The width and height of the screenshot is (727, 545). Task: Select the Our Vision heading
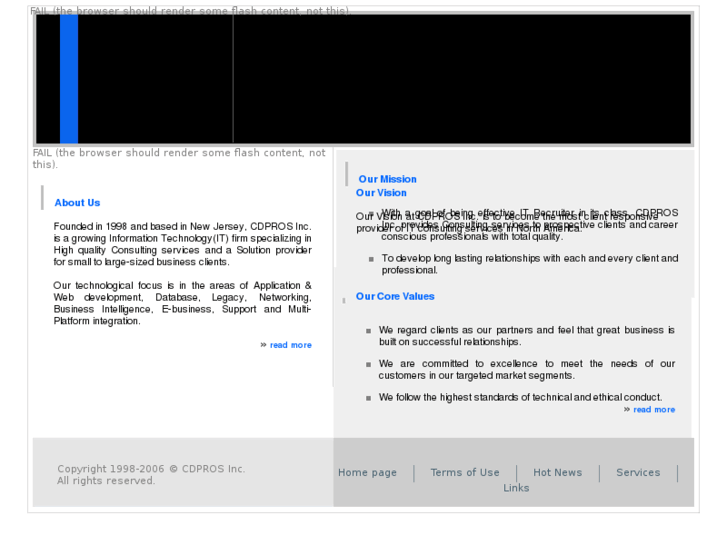tap(381, 193)
